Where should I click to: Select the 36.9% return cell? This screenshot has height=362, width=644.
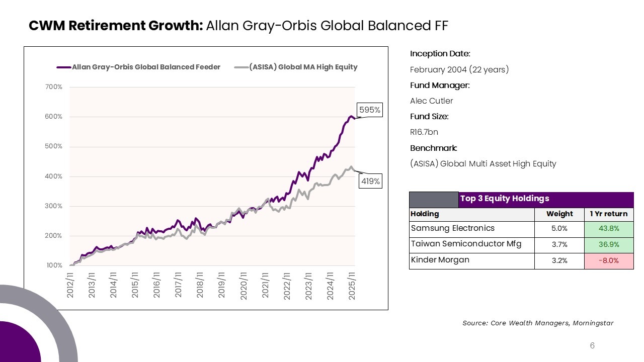pyautogui.click(x=609, y=245)
